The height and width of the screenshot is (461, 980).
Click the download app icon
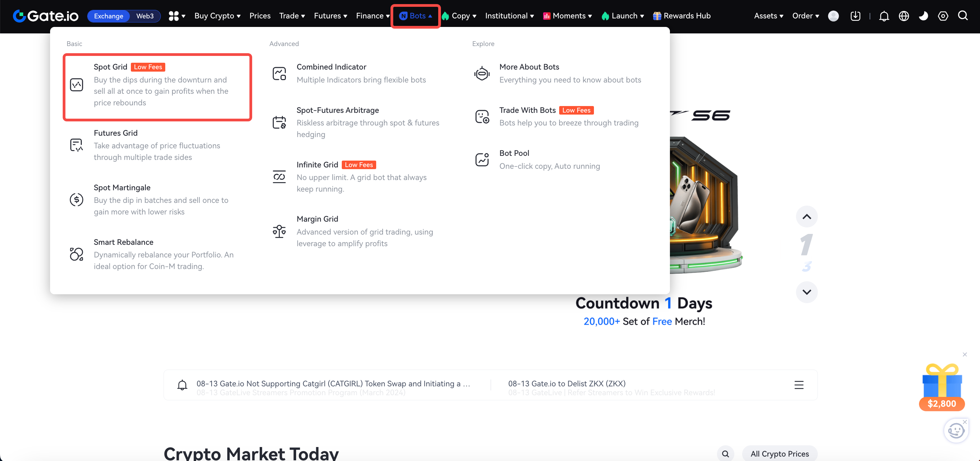855,16
